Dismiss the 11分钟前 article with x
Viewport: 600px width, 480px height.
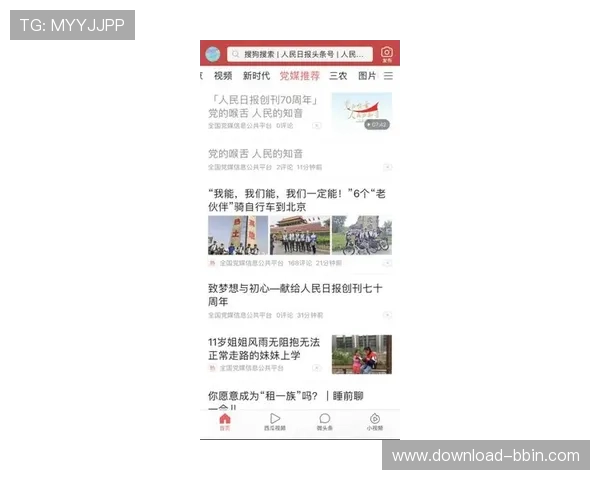click(388, 167)
